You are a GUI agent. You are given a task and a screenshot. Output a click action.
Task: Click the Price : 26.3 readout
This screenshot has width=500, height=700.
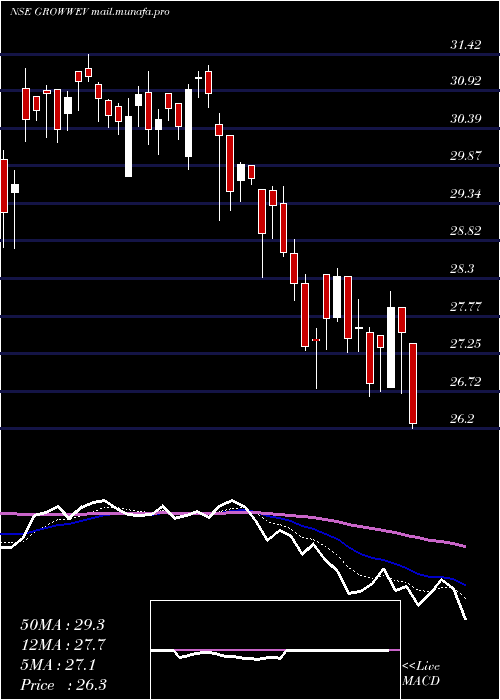pyautogui.click(x=63, y=685)
